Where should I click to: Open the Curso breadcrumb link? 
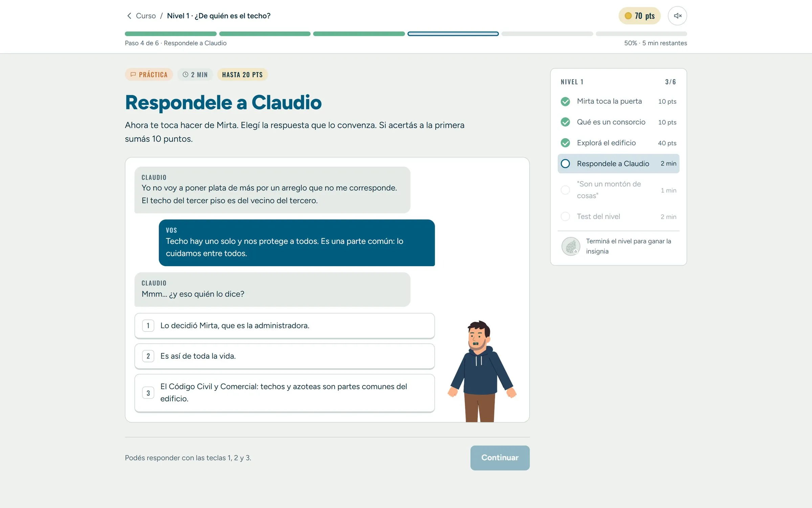[145, 16]
